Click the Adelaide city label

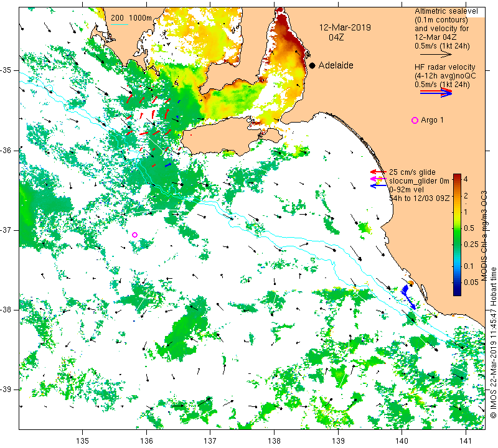pyautogui.click(x=336, y=65)
